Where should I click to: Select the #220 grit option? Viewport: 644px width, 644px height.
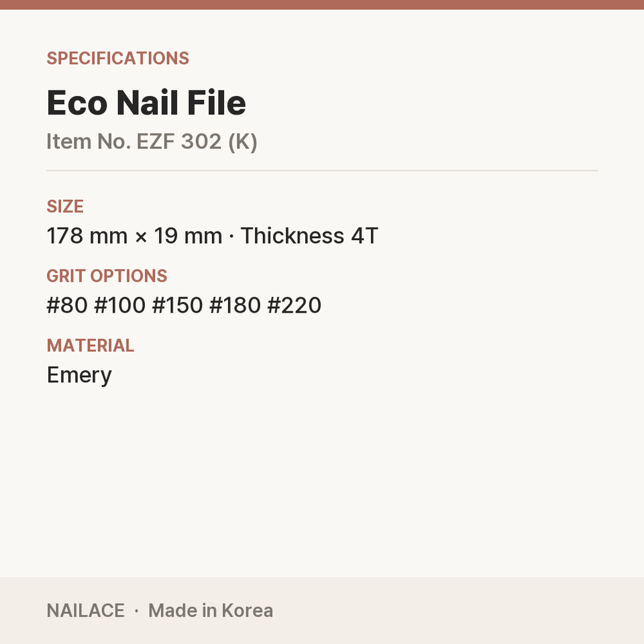(x=294, y=305)
